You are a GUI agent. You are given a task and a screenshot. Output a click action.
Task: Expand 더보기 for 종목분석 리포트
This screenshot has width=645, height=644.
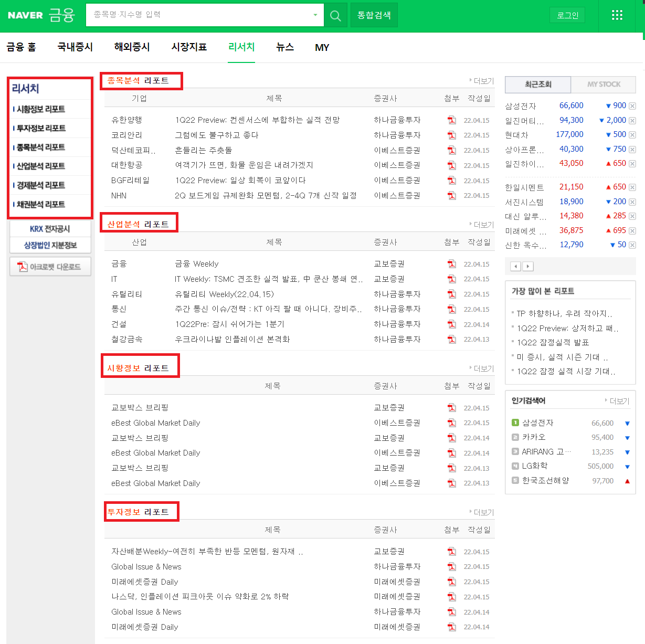pyautogui.click(x=482, y=81)
